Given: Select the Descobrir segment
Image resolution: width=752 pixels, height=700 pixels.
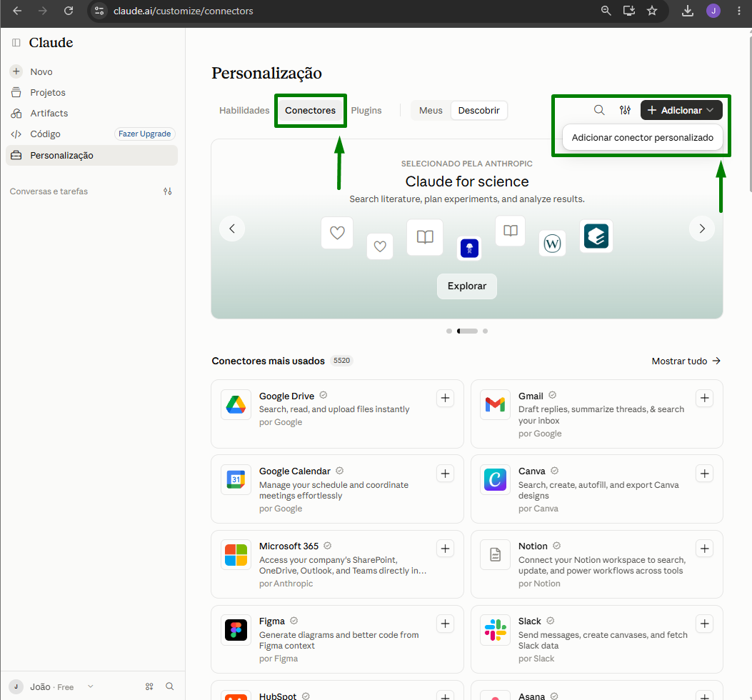Looking at the screenshot, I should [478, 110].
